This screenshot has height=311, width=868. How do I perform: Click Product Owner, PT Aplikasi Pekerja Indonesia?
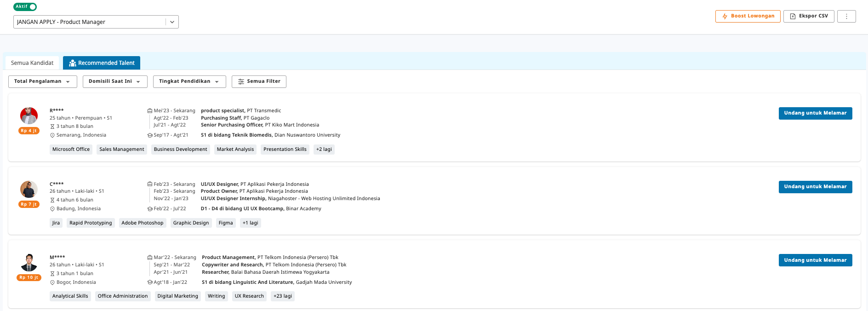click(x=254, y=191)
